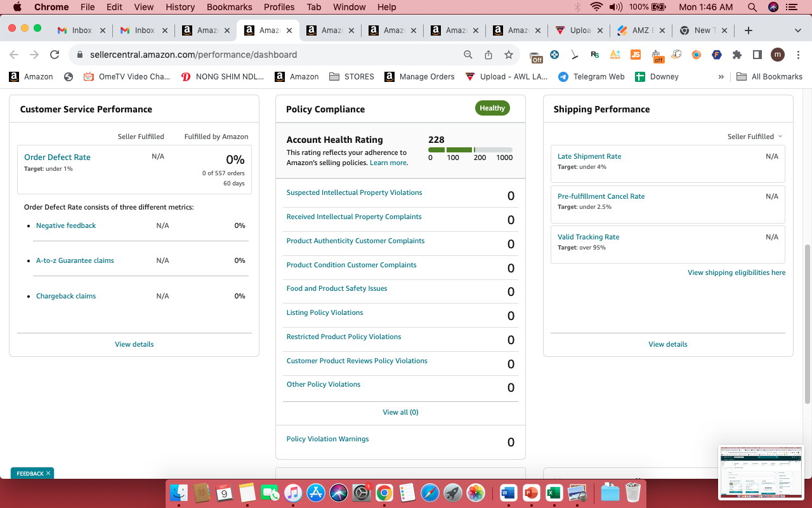Open the Profiles menu in menu bar
This screenshot has height=508, width=812.
click(x=279, y=7)
